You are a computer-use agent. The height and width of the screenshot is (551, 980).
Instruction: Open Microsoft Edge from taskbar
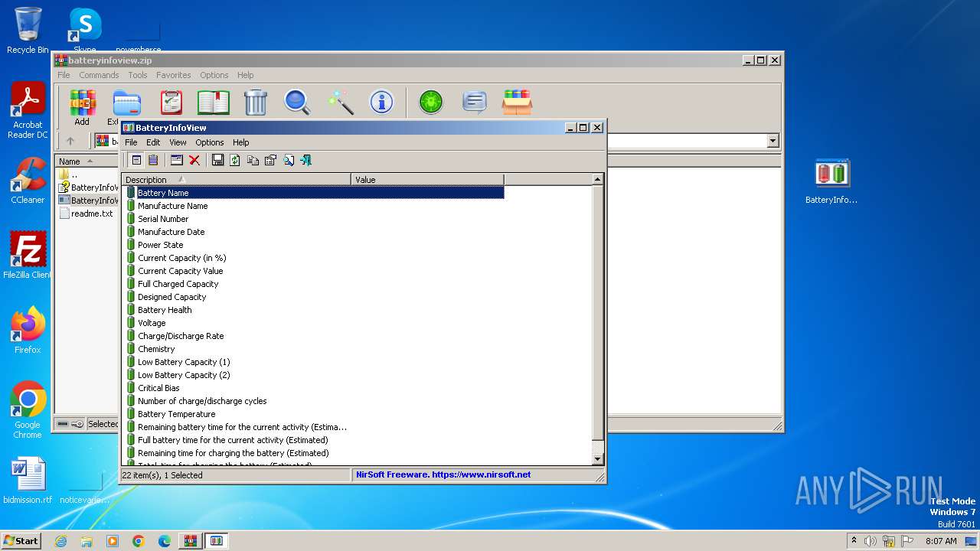(165, 541)
